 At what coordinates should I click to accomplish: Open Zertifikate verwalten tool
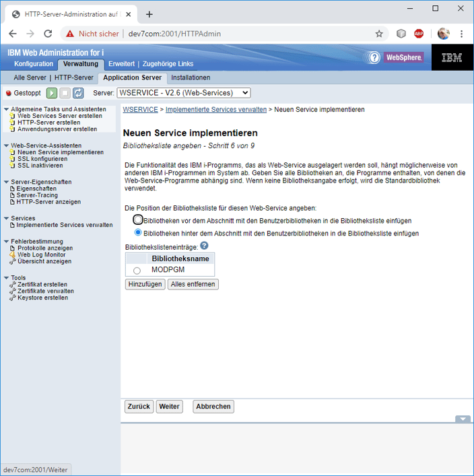click(46, 291)
